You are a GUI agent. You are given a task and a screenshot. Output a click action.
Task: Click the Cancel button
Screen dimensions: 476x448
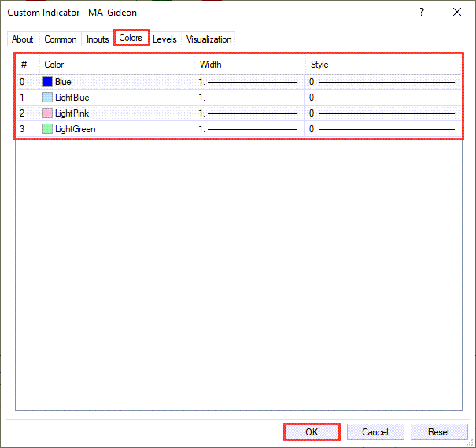click(375, 432)
